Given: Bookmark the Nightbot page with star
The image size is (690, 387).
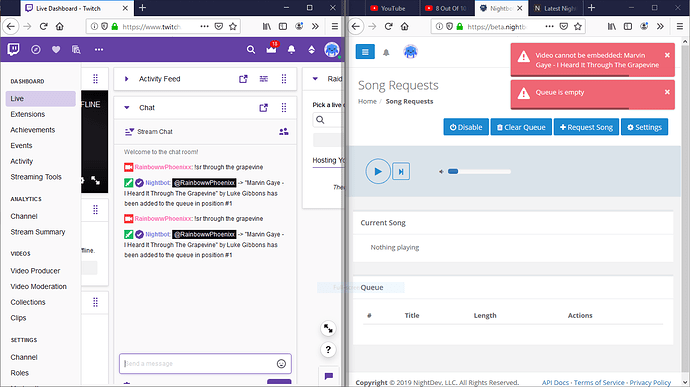Looking at the screenshot, I should pyautogui.click(x=578, y=26).
